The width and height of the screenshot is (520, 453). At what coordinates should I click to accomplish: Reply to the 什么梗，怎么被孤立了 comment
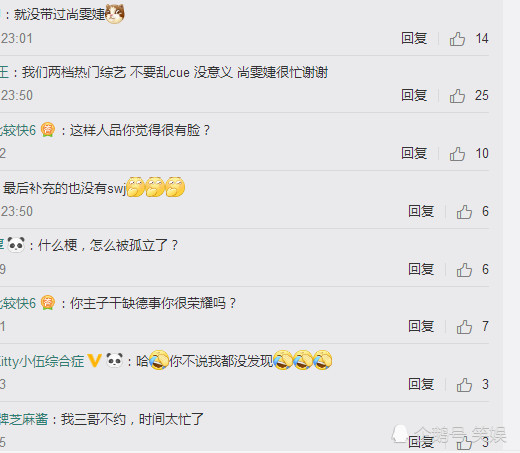pos(421,269)
